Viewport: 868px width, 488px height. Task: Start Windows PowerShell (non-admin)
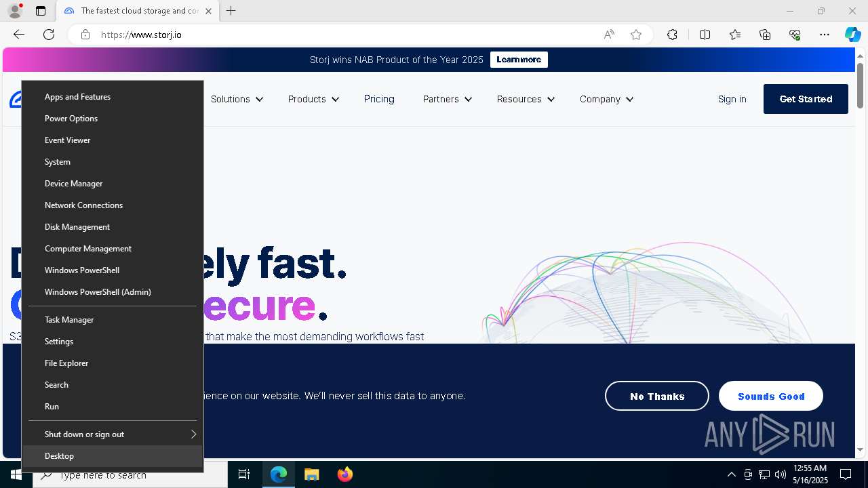click(x=113, y=270)
